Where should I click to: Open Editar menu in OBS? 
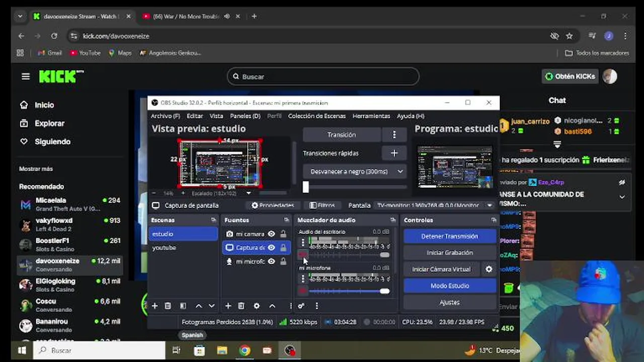pos(195,116)
